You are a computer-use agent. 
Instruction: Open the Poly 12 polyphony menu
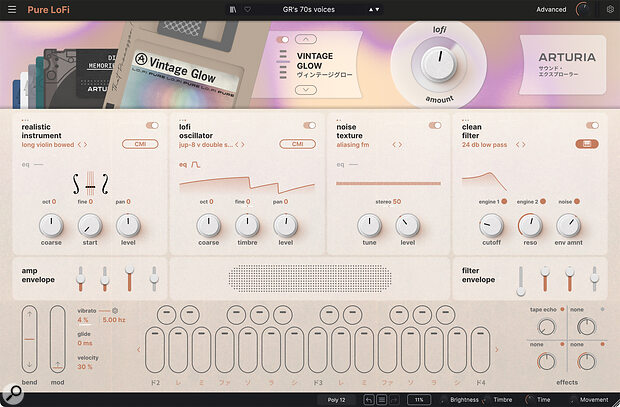(x=336, y=400)
